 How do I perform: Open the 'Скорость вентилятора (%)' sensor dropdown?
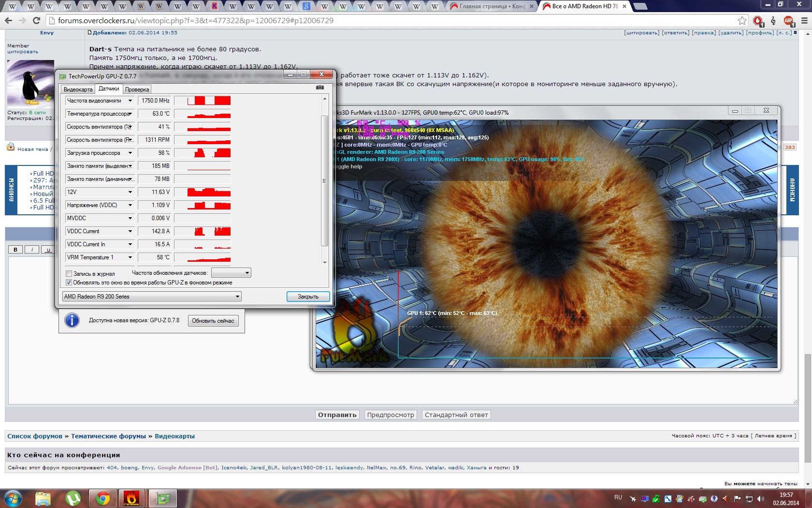[130, 127]
